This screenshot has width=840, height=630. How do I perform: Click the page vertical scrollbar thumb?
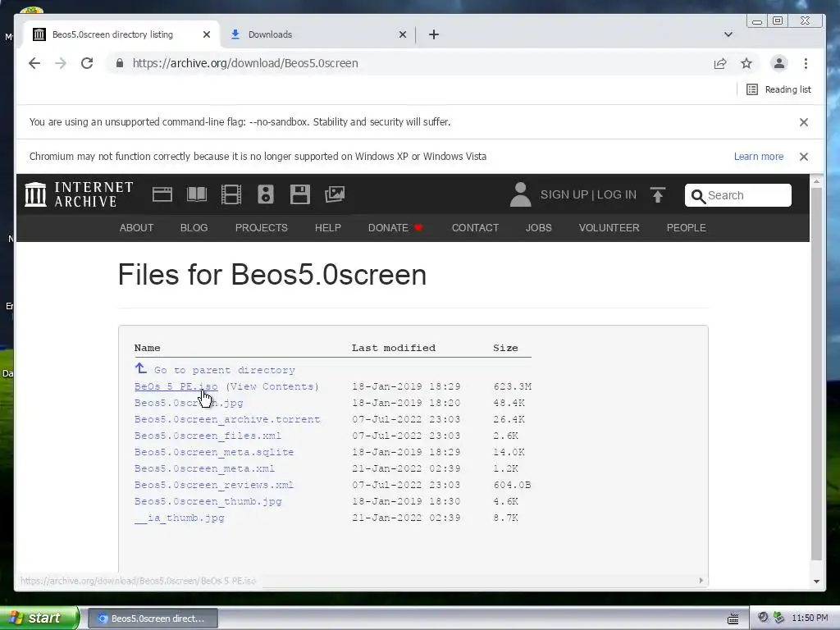816,374
